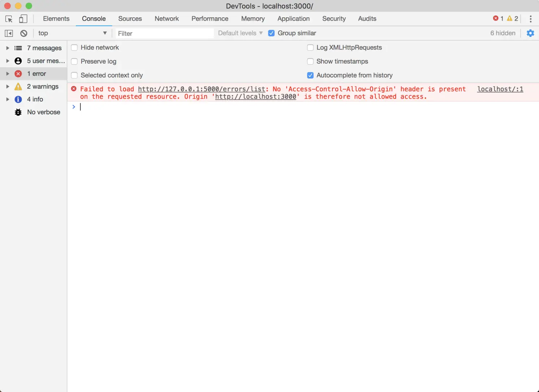Click the yellow warning count badge in the tab bar
539x392 pixels.
coord(513,18)
